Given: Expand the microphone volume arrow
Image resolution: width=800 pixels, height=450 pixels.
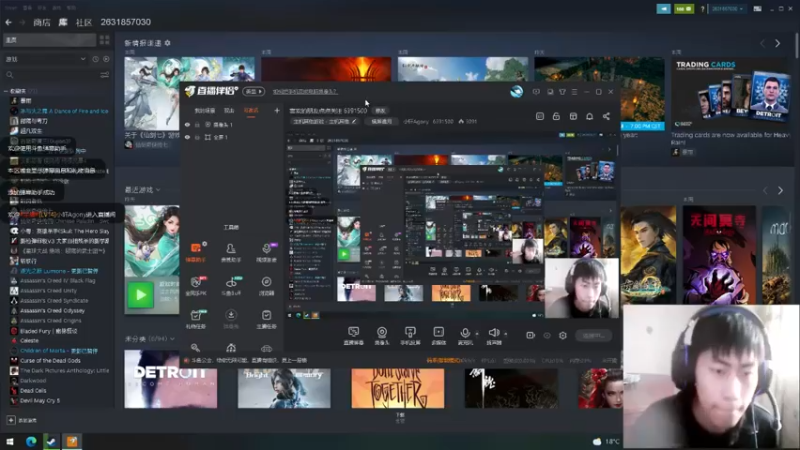Looking at the screenshot, I should tap(477, 334).
